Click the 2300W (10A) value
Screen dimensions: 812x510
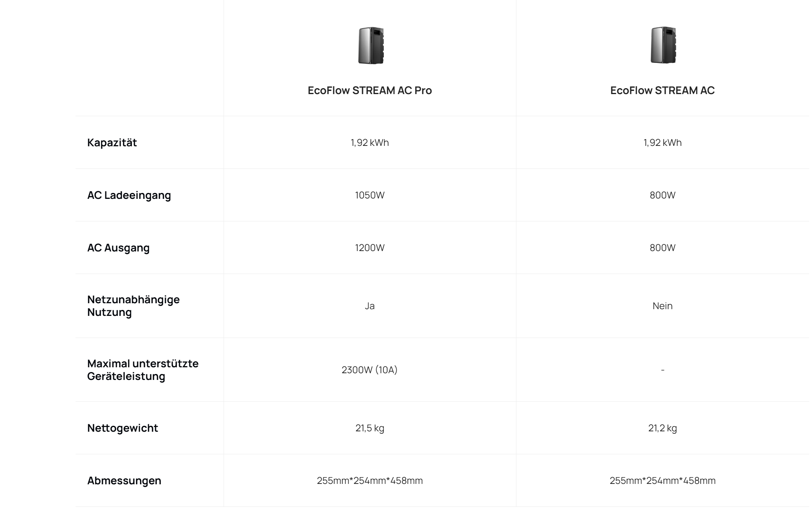click(370, 370)
